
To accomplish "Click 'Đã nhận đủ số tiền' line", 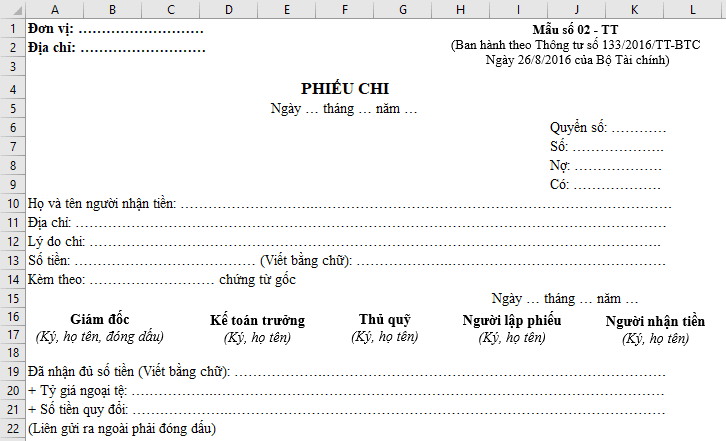I will tap(347, 372).
